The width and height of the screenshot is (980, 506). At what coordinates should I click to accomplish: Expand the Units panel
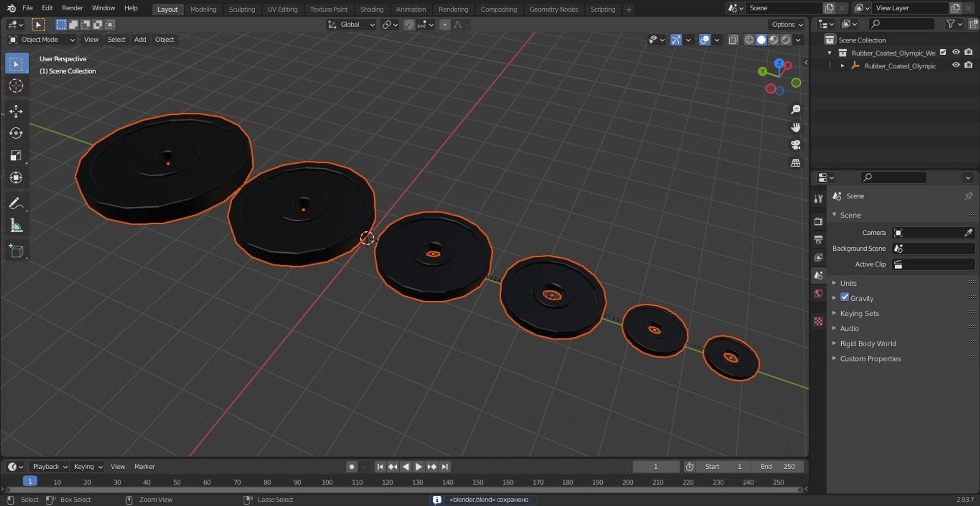coord(848,283)
